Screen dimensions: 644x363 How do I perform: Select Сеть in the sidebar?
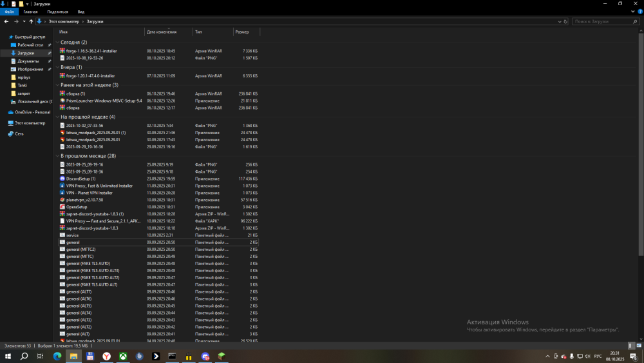(19, 133)
